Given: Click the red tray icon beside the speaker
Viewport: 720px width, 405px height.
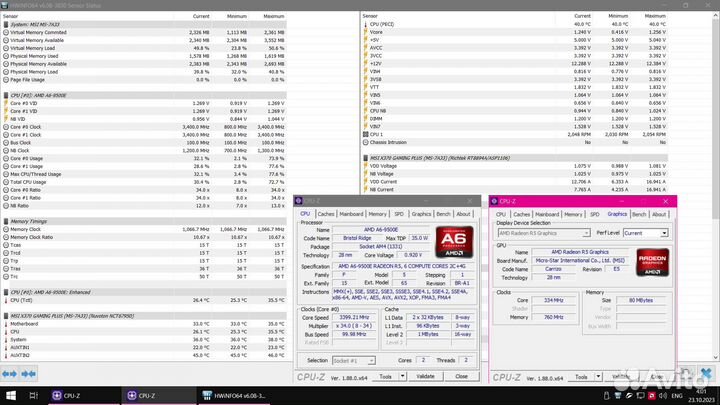Looking at the screenshot, I should [652, 395].
